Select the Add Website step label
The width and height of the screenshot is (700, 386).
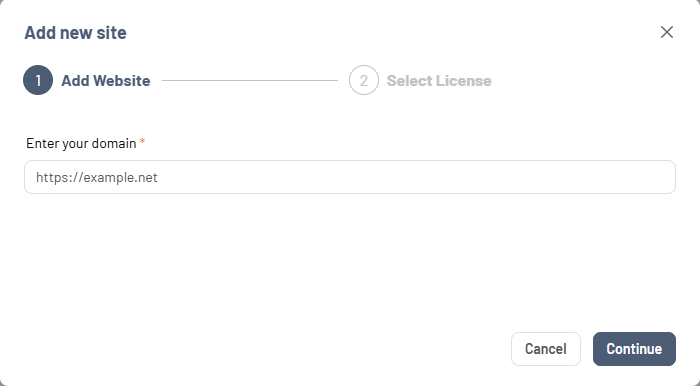point(106,81)
